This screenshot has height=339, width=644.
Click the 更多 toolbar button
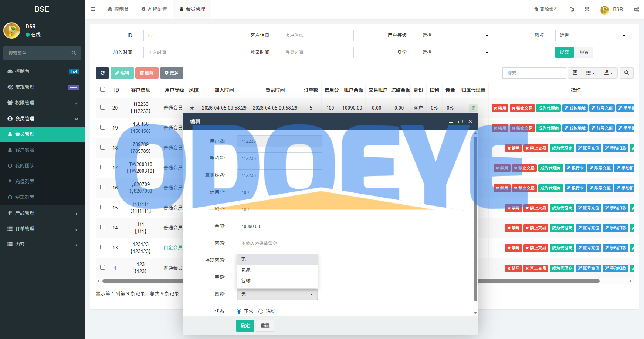tap(172, 73)
